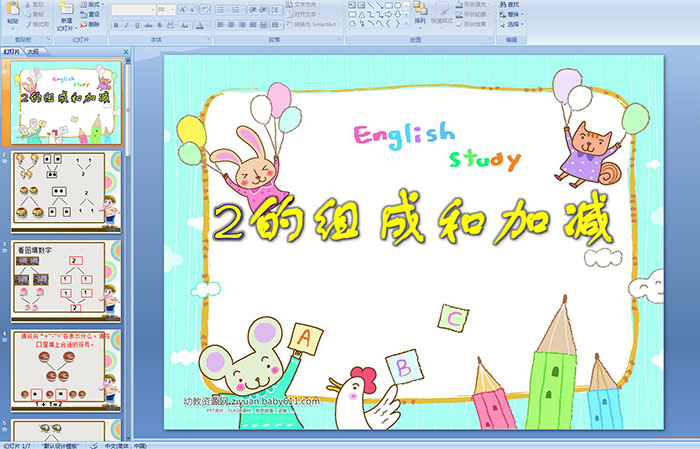
Task: Select the Text Box shape in gallery
Action: [x=352, y=5]
